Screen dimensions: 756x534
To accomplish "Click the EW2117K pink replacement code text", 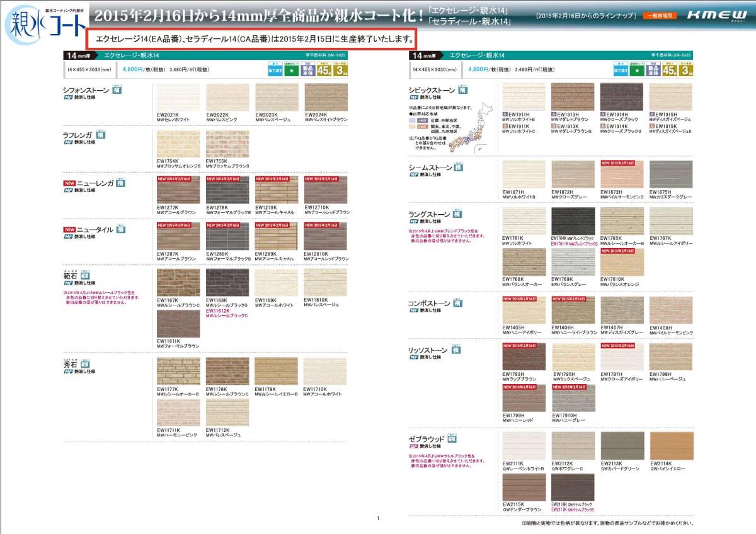I will (573, 509).
